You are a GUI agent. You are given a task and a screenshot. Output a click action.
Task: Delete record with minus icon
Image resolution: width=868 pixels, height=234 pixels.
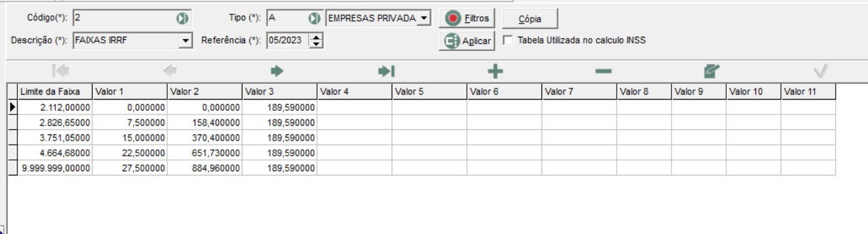click(603, 72)
